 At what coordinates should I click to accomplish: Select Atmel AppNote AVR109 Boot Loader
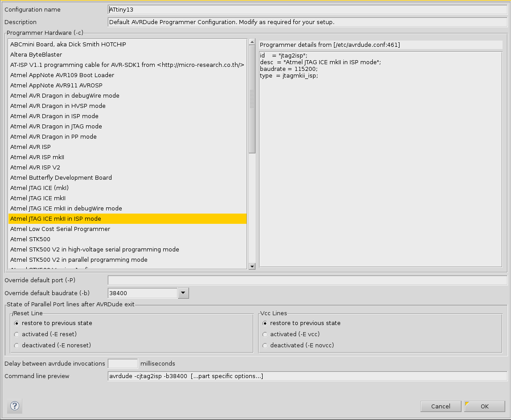pos(128,75)
